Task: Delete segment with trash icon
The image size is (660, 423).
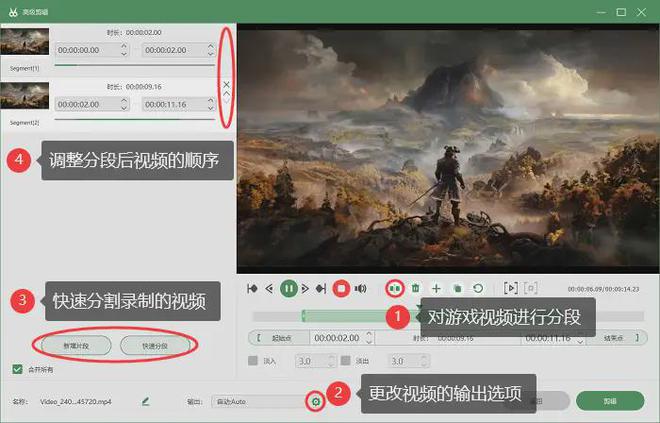Action: 416,288
